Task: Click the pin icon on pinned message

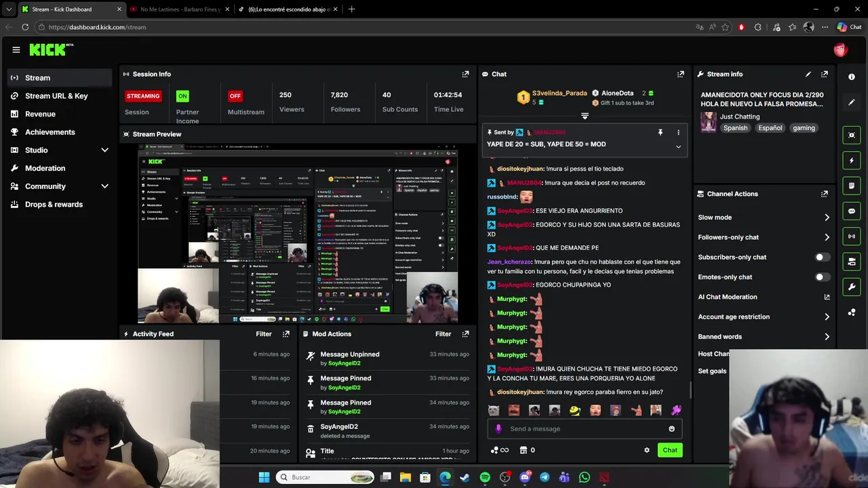Action: click(x=660, y=132)
